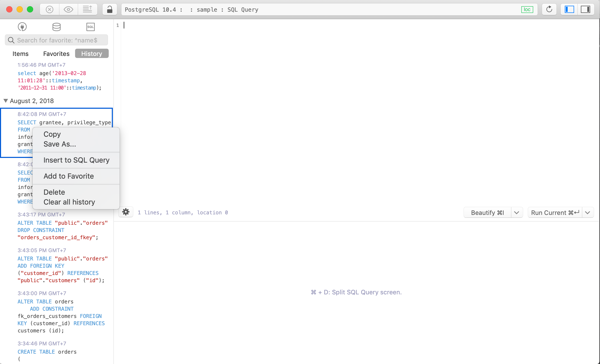Click the lock icon in toolbar

pos(110,10)
